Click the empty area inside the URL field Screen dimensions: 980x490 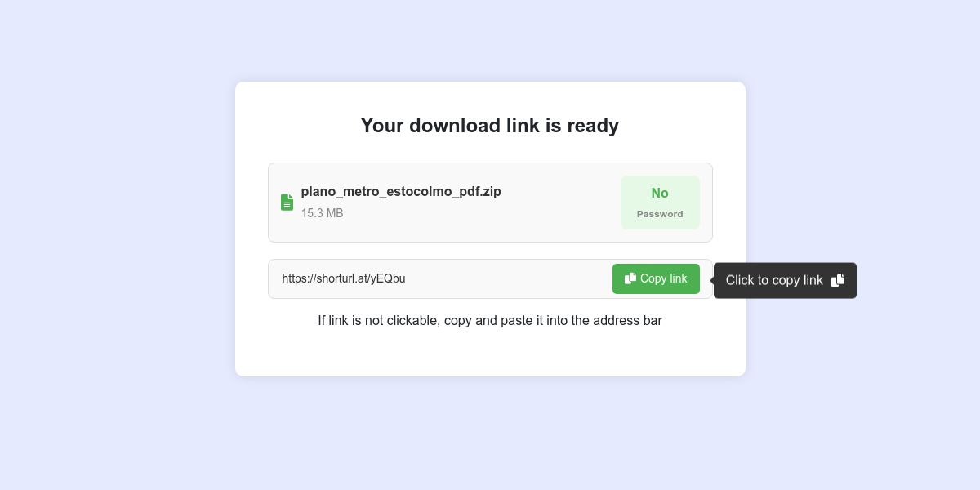(506, 278)
